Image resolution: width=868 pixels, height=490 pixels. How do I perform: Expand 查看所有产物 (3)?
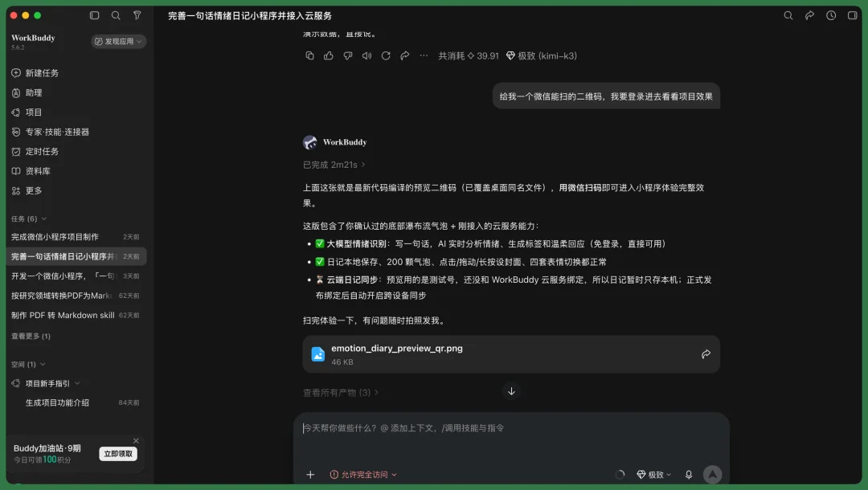click(x=341, y=393)
